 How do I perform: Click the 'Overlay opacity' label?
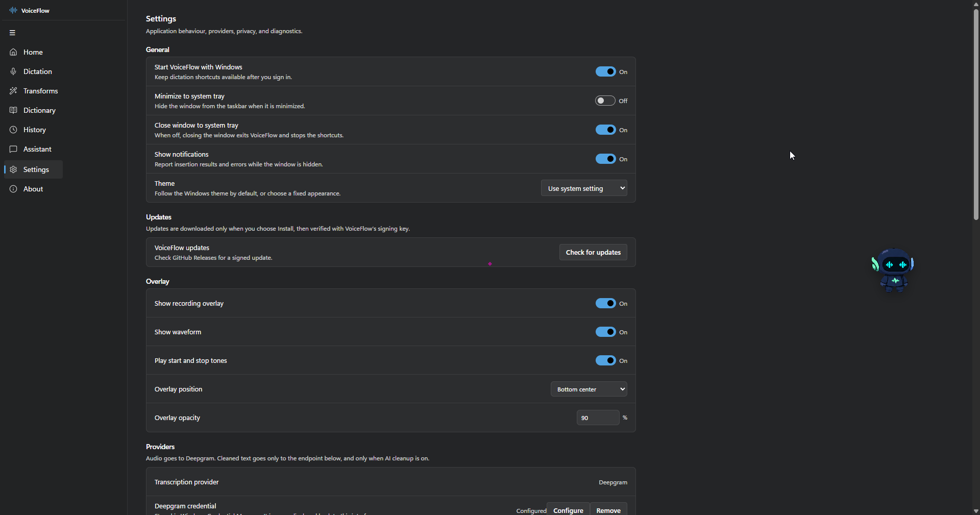177,418
